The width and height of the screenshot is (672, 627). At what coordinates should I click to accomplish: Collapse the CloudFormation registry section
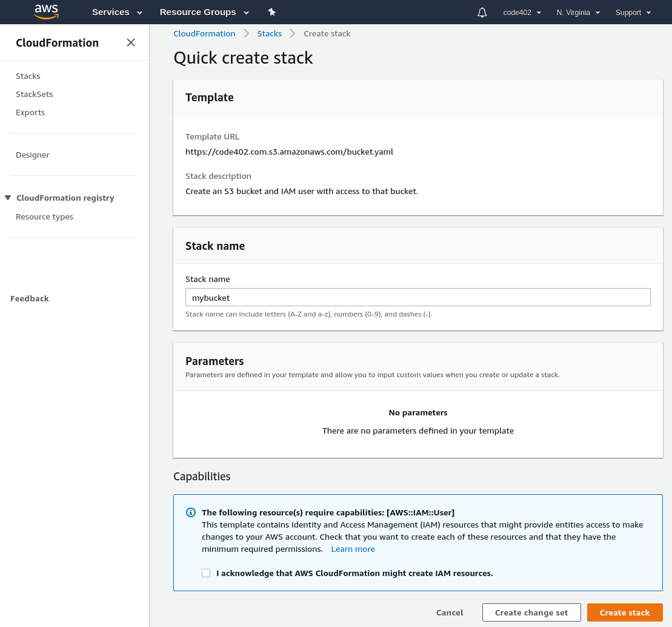(8, 198)
